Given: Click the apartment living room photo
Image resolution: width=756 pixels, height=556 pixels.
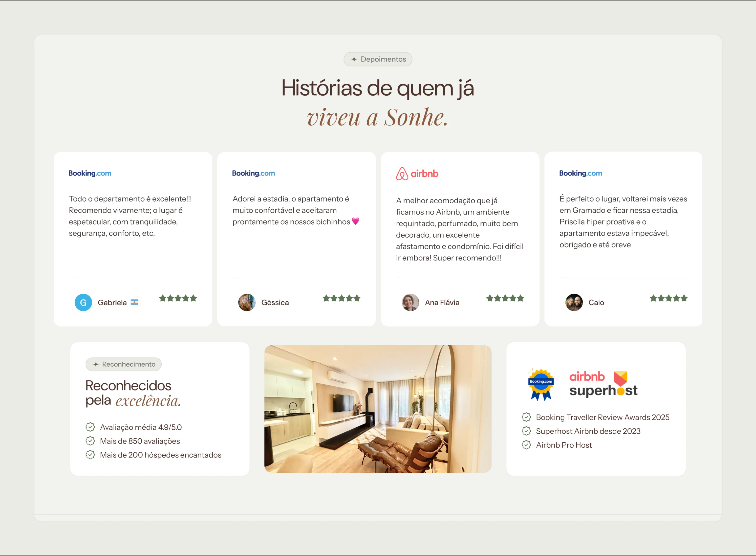Looking at the screenshot, I should pyautogui.click(x=378, y=409).
